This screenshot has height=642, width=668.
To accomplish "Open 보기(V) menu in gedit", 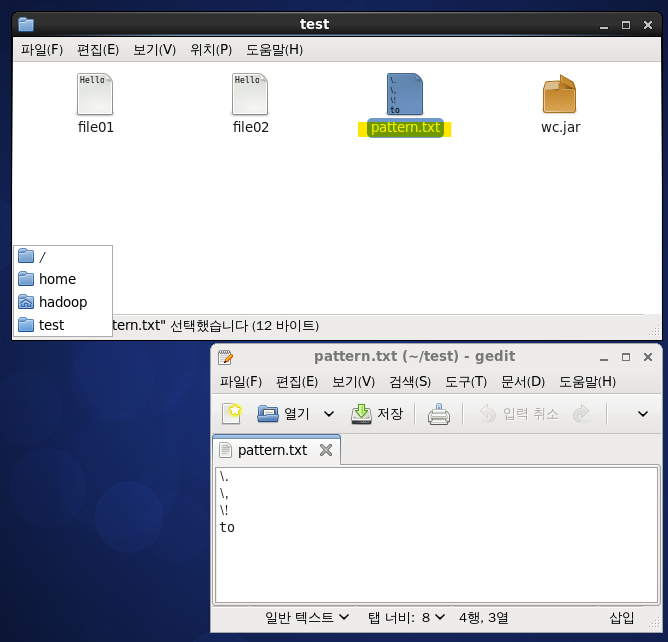I will tap(353, 381).
